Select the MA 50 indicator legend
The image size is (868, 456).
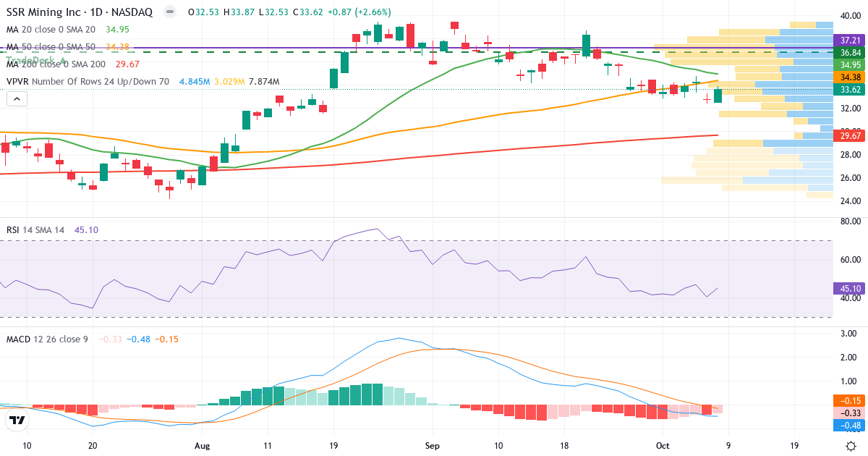[x=51, y=47]
